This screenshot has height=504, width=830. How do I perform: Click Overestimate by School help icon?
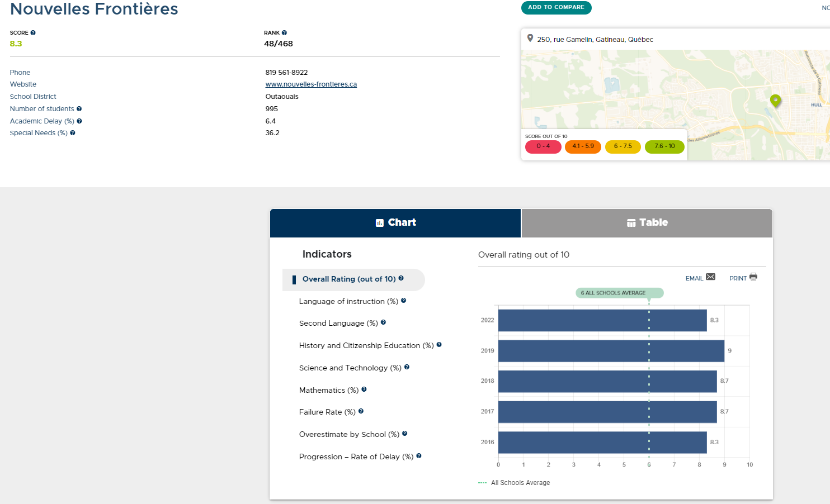click(404, 434)
